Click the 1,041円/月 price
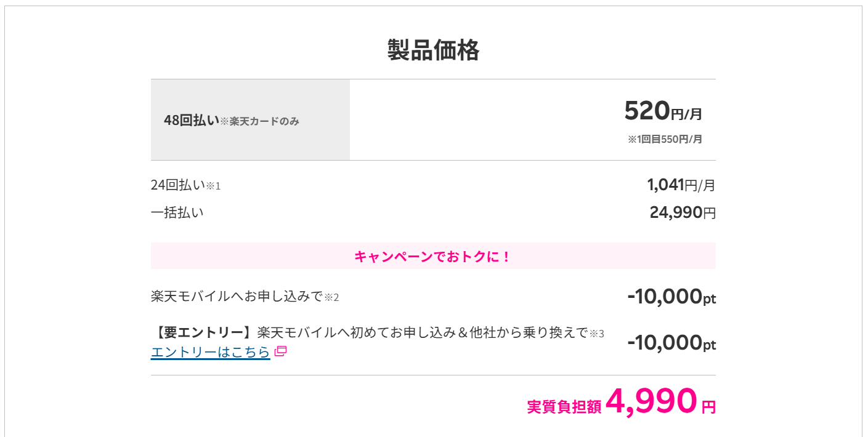868x437 pixels. tap(681, 185)
